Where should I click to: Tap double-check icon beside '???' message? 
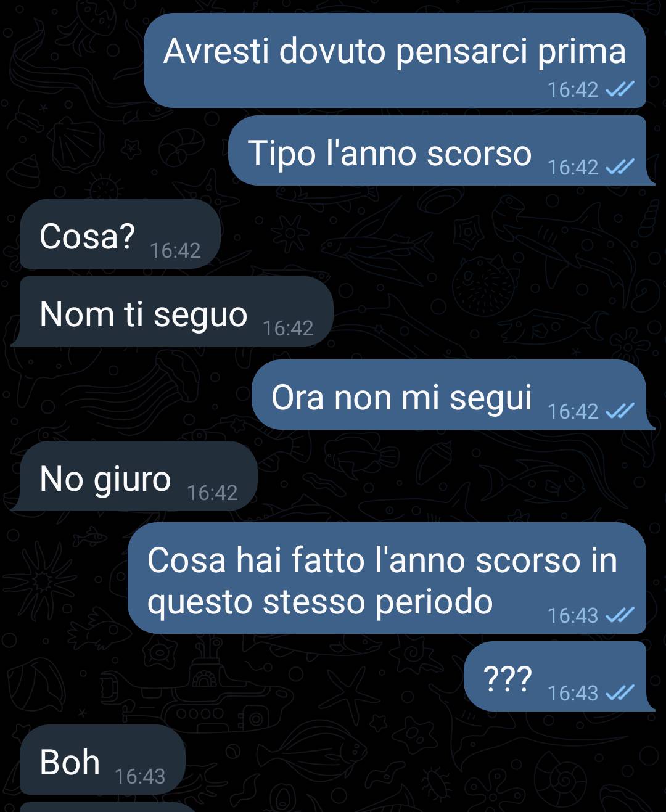tap(620, 693)
